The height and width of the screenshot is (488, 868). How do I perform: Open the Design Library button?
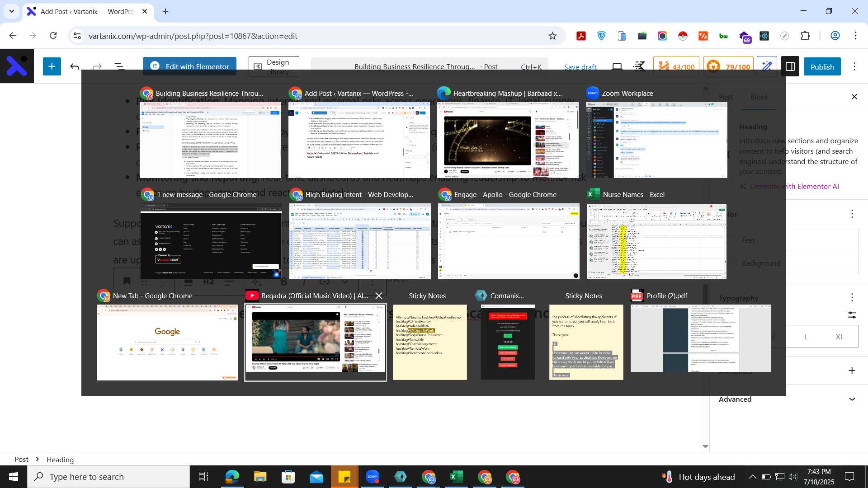click(x=274, y=66)
